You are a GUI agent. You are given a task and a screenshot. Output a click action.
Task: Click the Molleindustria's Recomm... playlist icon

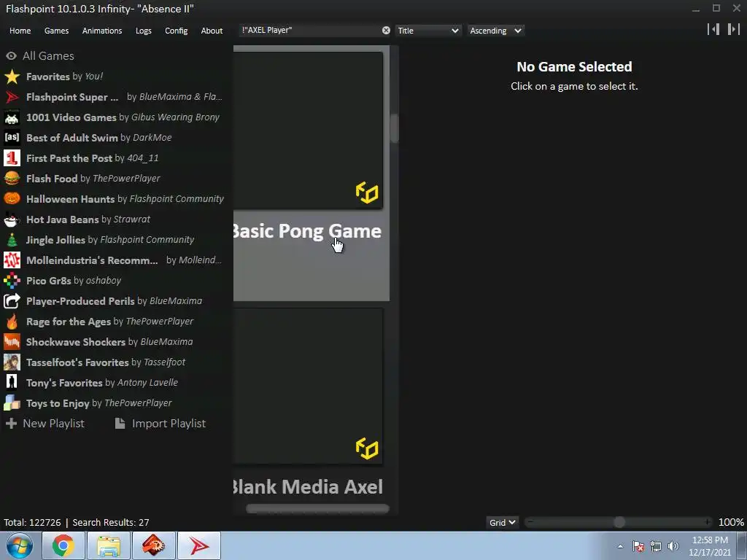(x=12, y=260)
